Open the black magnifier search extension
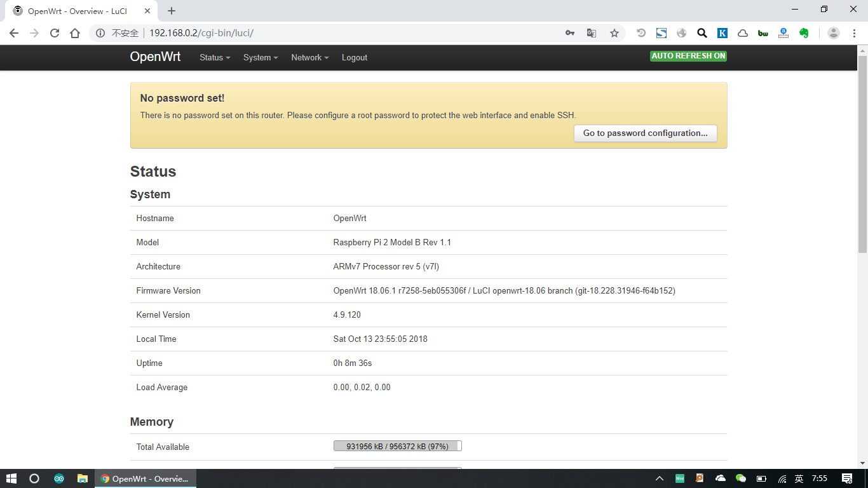This screenshot has width=868, height=488. (x=702, y=33)
